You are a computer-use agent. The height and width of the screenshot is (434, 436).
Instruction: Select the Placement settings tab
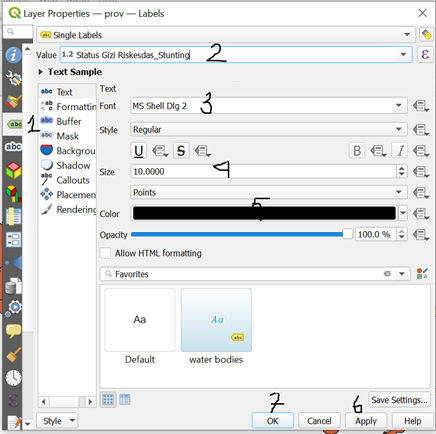[x=67, y=195]
